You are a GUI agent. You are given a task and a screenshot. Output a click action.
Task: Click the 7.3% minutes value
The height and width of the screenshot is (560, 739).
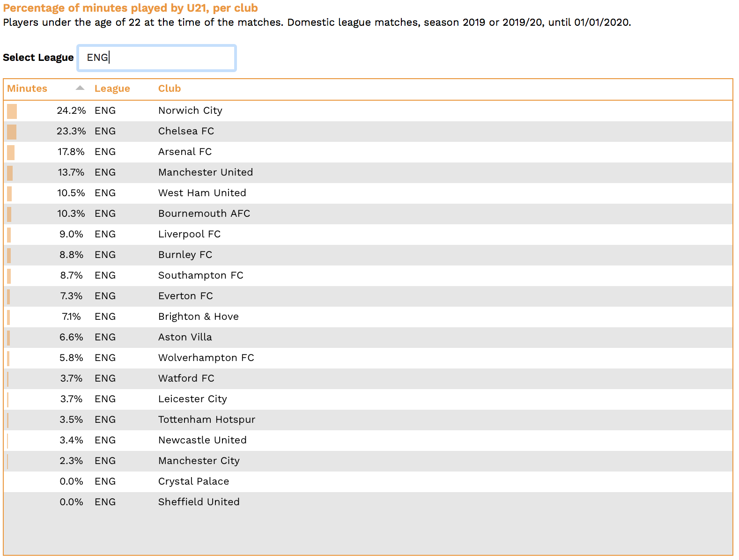click(x=71, y=296)
